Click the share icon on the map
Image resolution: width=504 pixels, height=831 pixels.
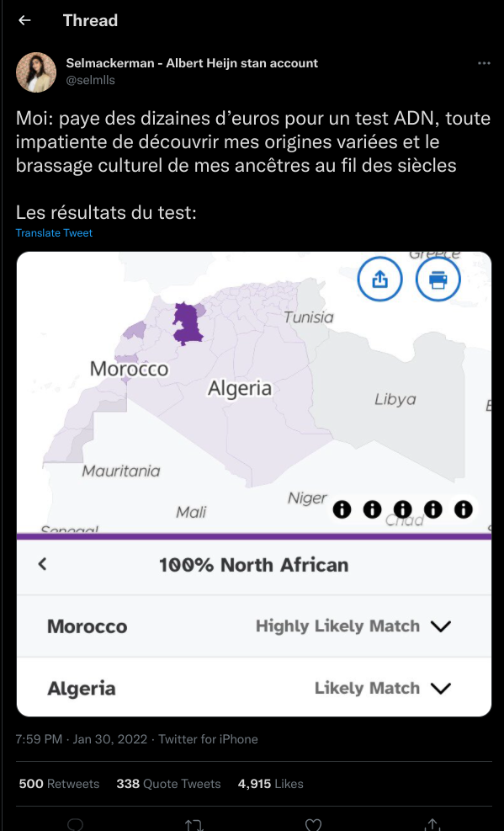380,280
